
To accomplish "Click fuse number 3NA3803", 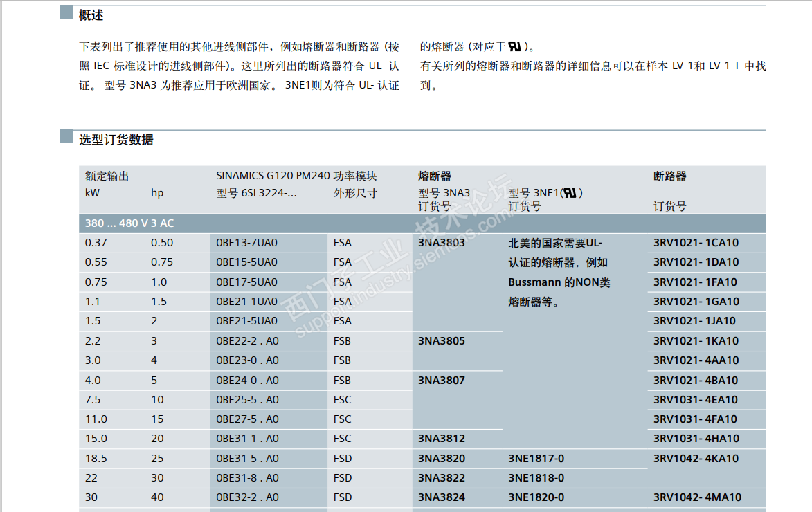I will (x=441, y=243).
